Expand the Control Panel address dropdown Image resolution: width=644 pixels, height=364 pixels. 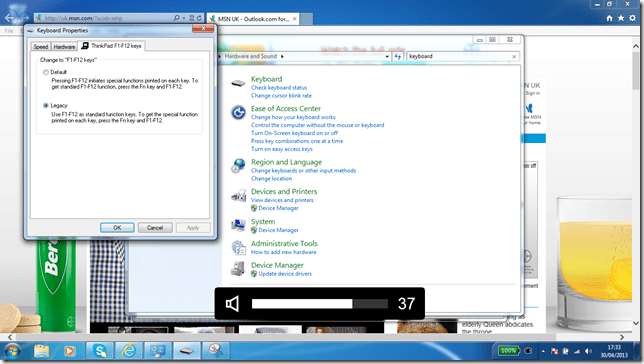pyautogui.click(x=387, y=56)
